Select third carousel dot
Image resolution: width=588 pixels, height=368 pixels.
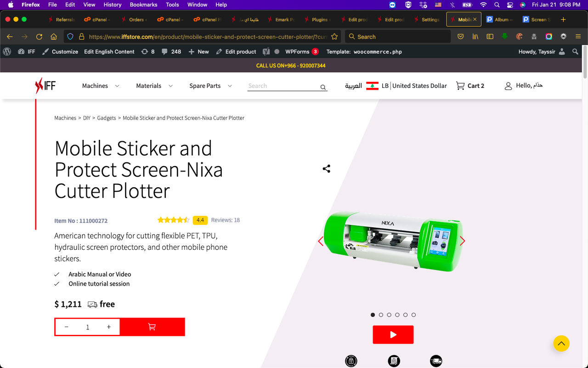389,315
